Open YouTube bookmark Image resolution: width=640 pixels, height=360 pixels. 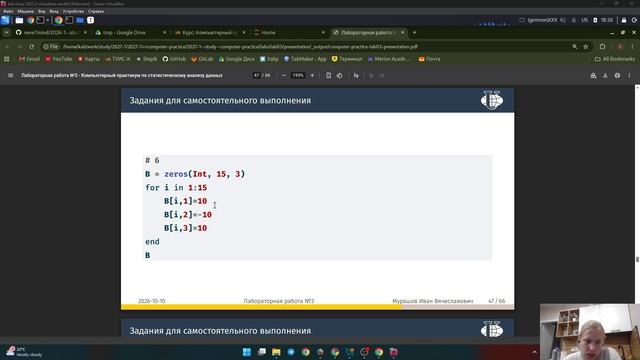(x=58, y=59)
